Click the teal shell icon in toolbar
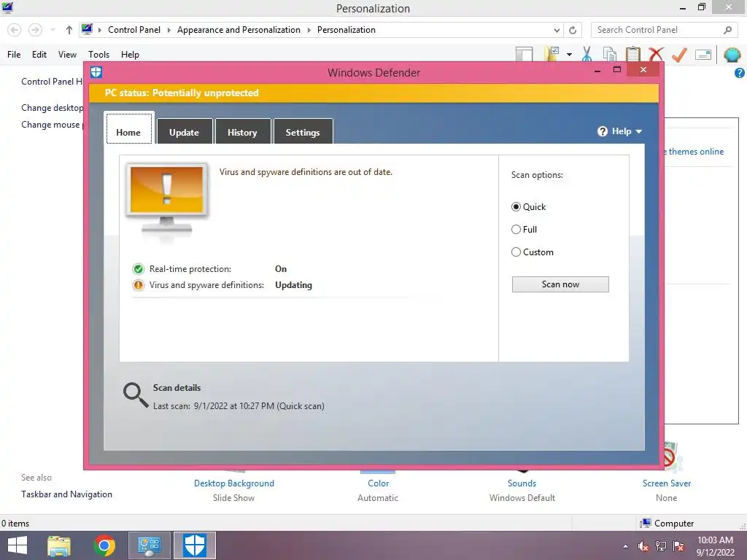 [x=732, y=54]
